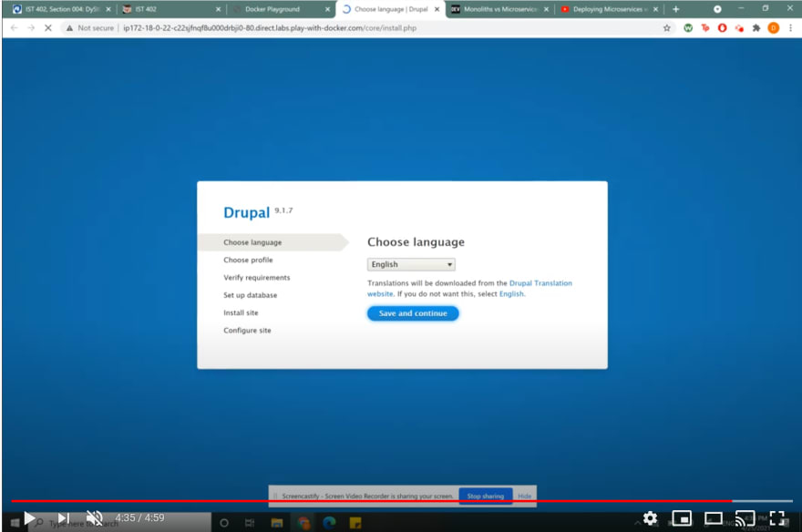Select the Install site step

(x=241, y=312)
